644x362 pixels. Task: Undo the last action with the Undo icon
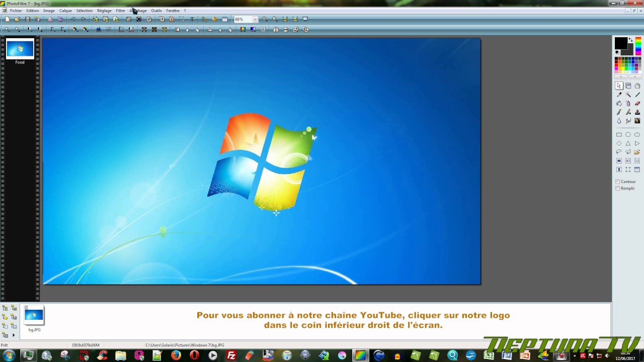[73, 19]
